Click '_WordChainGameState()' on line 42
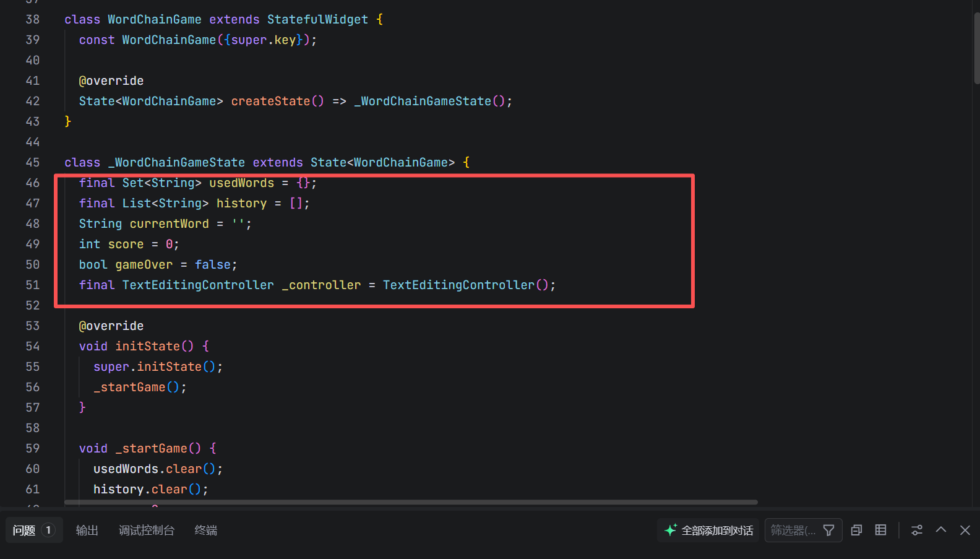This screenshot has height=559, width=980. 429,101
